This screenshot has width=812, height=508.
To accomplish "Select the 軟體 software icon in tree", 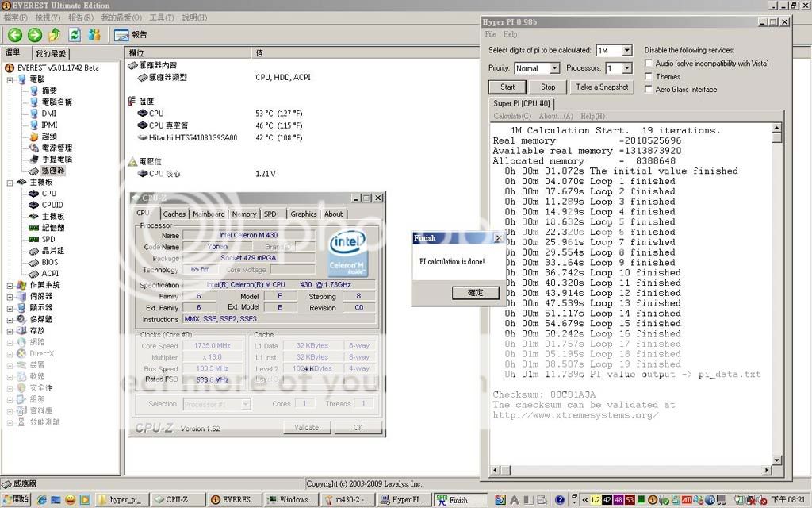I will point(21,376).
